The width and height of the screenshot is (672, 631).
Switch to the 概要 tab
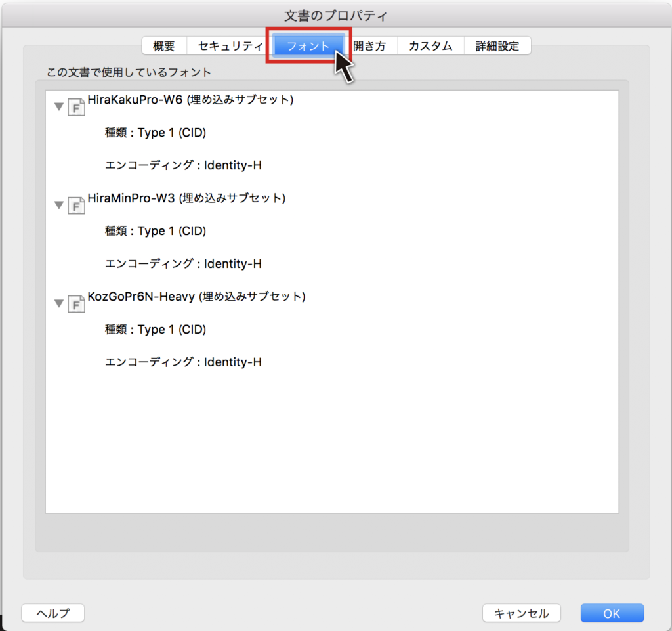point(164,46)
